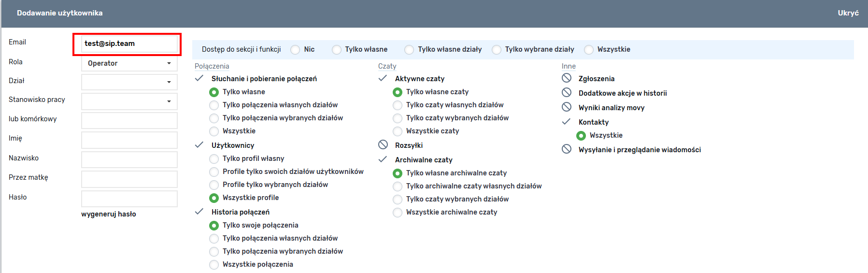Select the Wszystkie połączenia radio button
This screenshot has width=868, height=273.
point(214,264)
